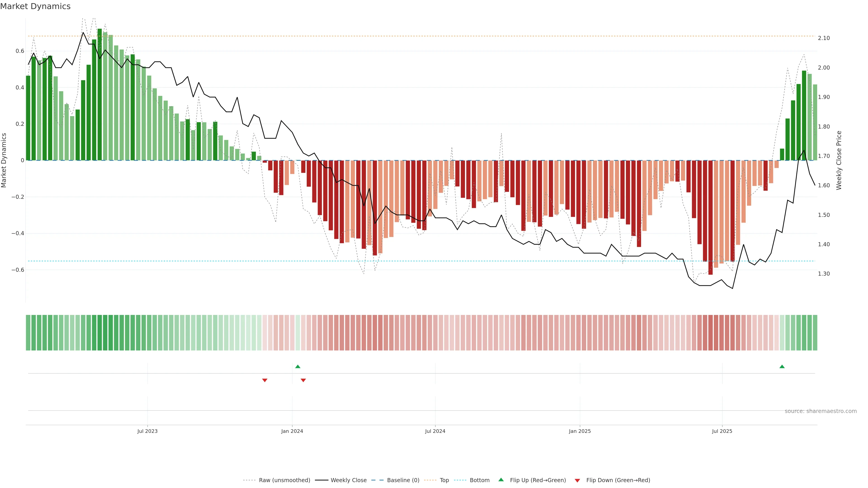Click the Jul 2025 axis label
Screen dimensions: 868x488
point(722,431)
